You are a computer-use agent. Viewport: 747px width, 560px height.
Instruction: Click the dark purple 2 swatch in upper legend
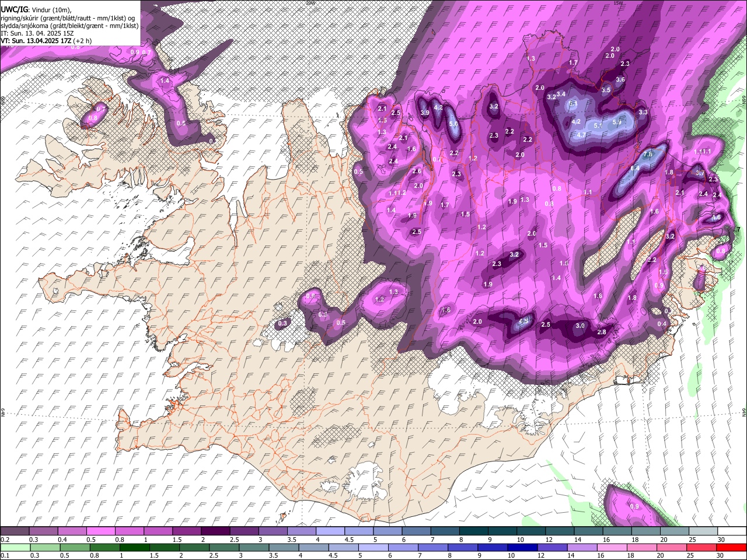(215, 531)
